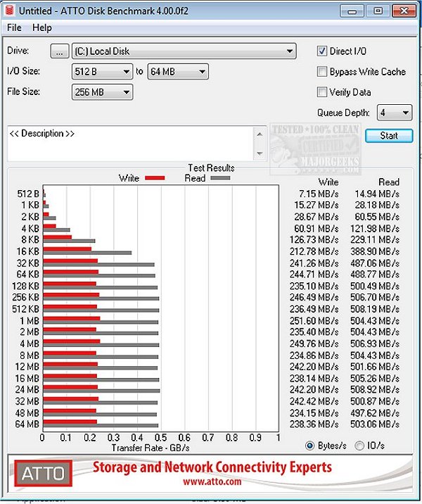This screenshot has width=422, height=504.
Task: Open the Help menu
Action: tap(42, 27)
